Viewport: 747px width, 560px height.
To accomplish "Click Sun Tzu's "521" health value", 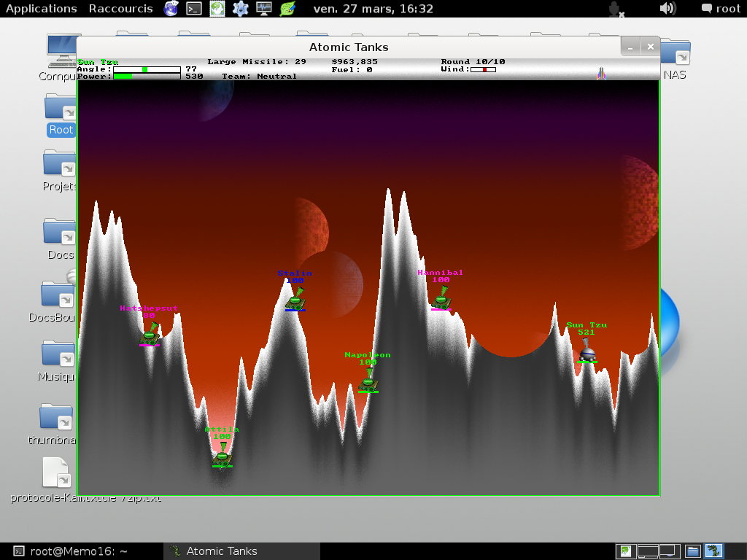I will (x=587, y=332).
